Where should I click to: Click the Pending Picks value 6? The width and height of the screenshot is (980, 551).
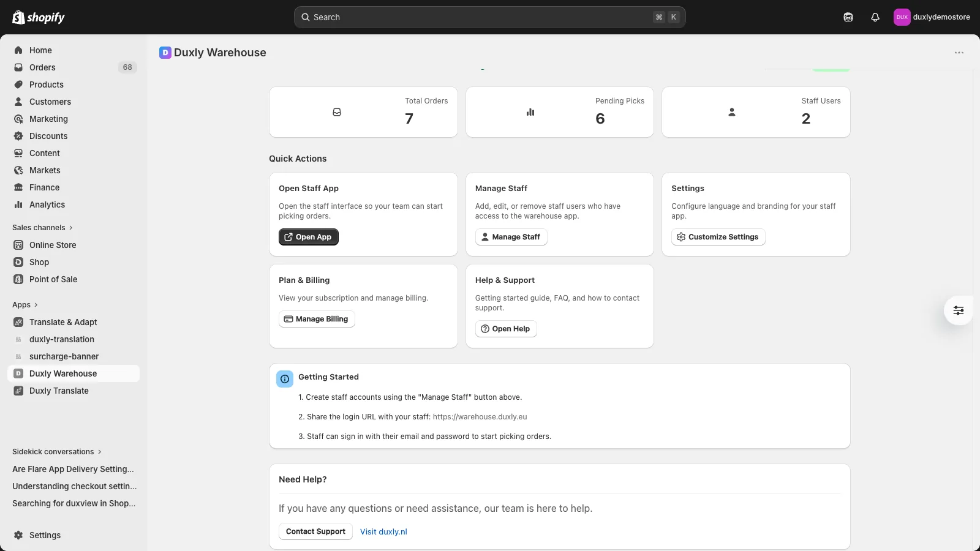600,119
